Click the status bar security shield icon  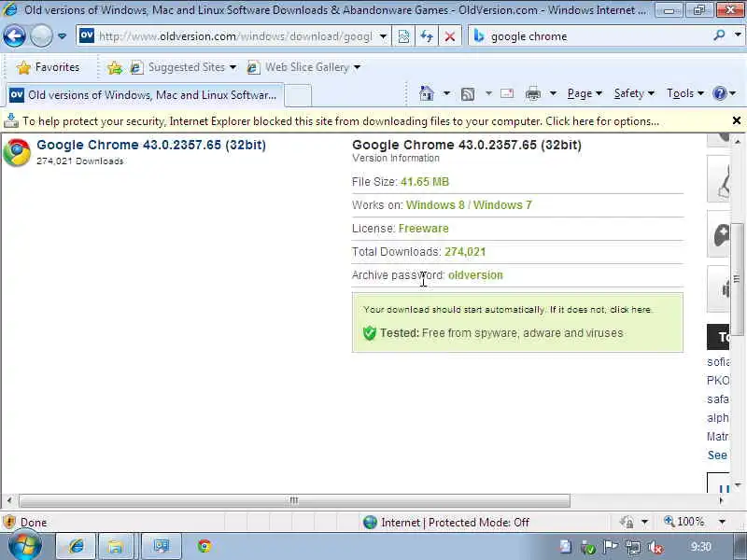pos(9,523)
